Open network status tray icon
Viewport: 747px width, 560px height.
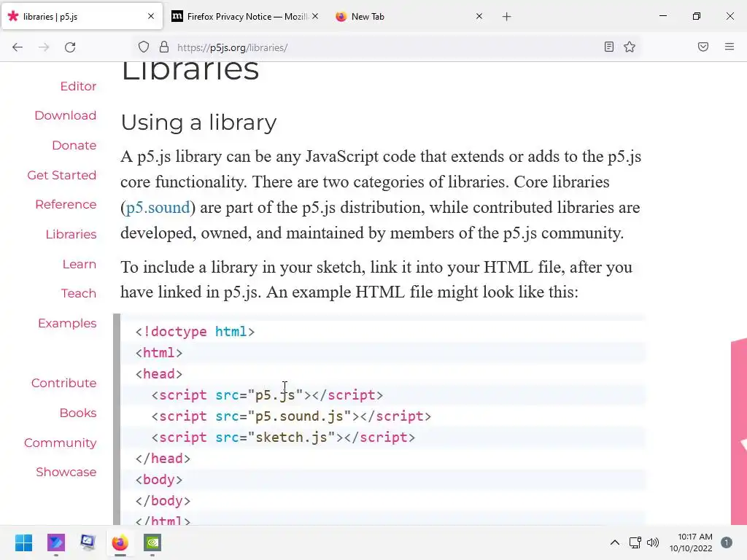pos(635,542)
